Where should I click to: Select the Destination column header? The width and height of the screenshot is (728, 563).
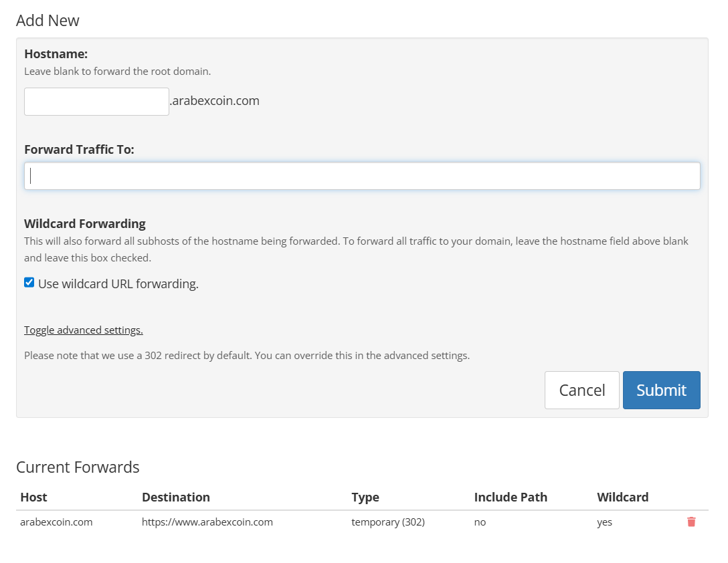coord(176,497)
